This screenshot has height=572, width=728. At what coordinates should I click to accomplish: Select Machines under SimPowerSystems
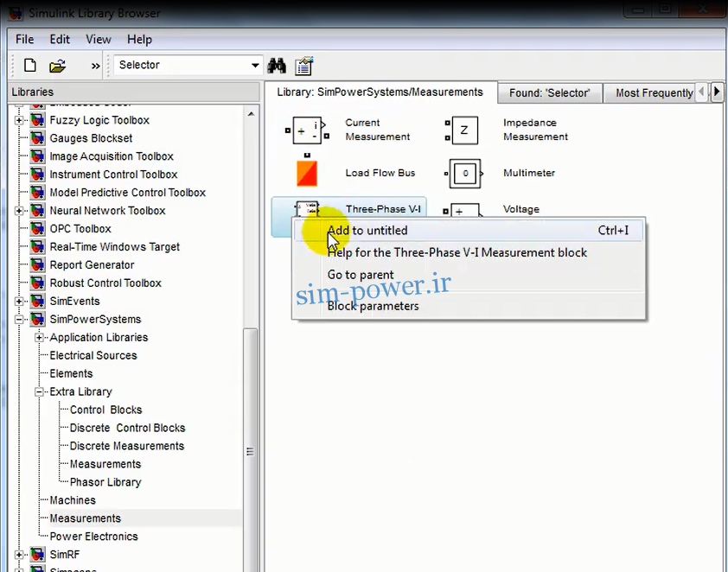(x=73, y=500)
